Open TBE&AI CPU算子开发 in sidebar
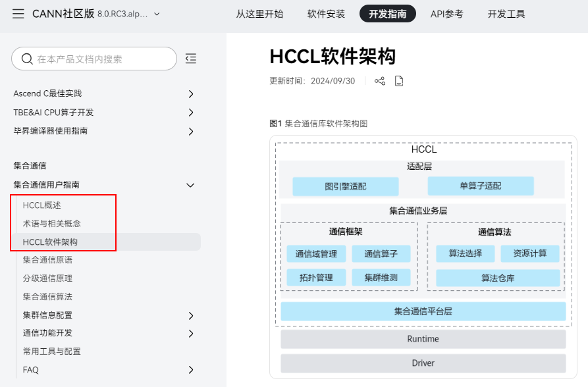The image size is (588, 387). (53, 112)
